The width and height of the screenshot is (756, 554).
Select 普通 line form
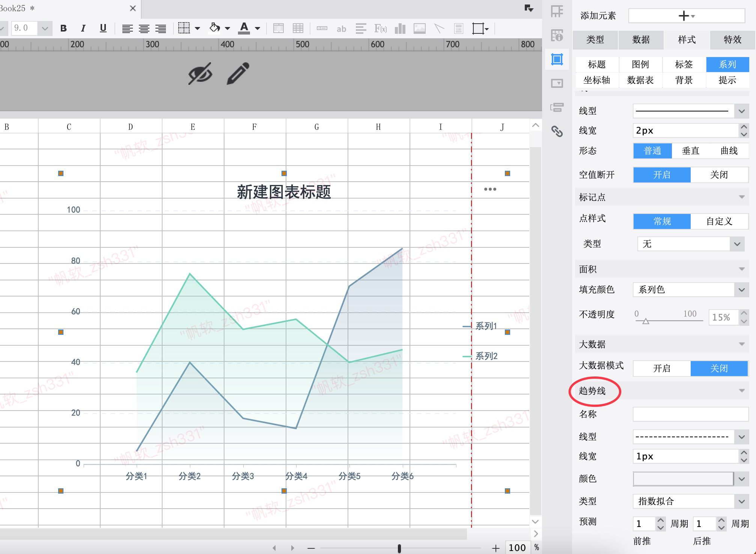click(x=652, y=151)
